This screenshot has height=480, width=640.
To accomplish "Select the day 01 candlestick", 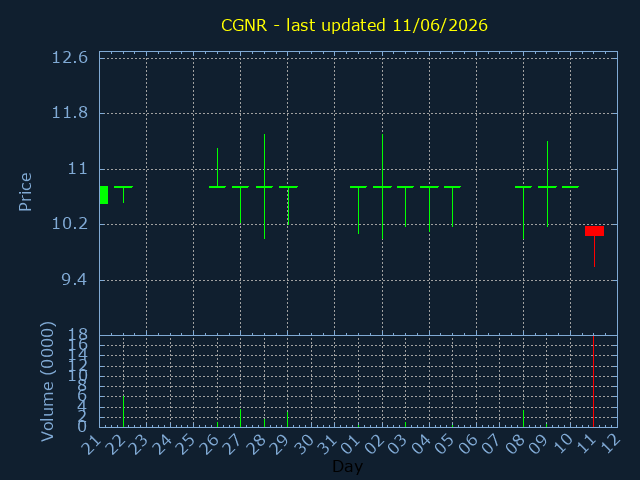I will 358,210.
